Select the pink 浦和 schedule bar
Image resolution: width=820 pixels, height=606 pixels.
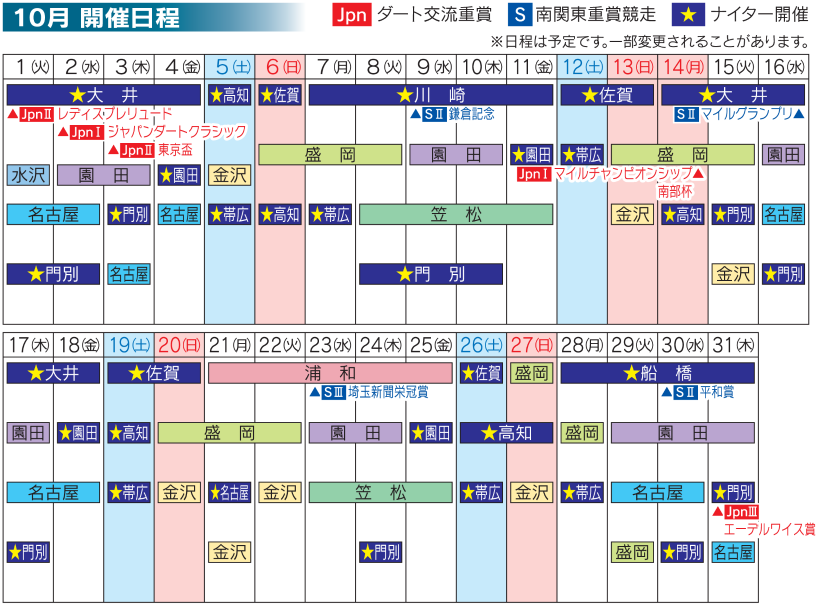(330, 374)
